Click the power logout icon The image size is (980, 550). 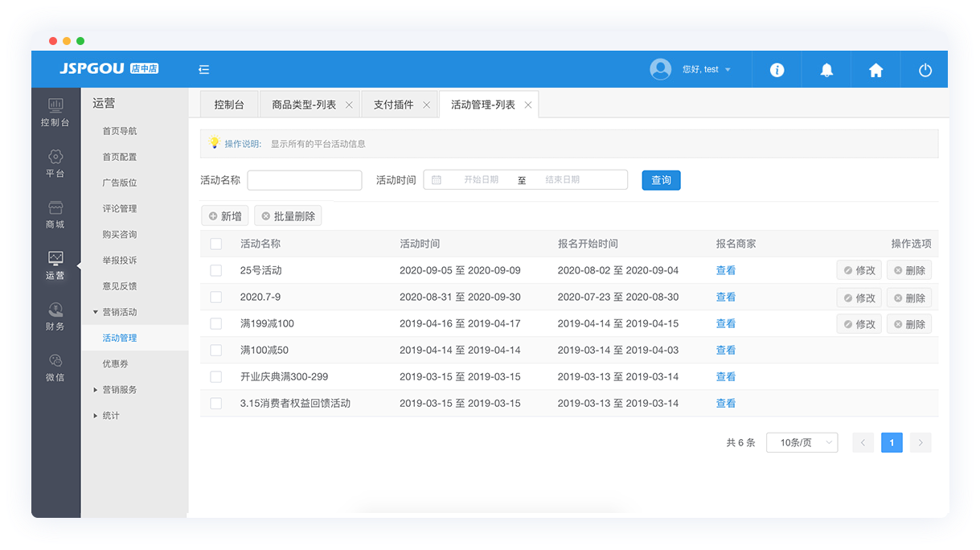tap(925, 70)
